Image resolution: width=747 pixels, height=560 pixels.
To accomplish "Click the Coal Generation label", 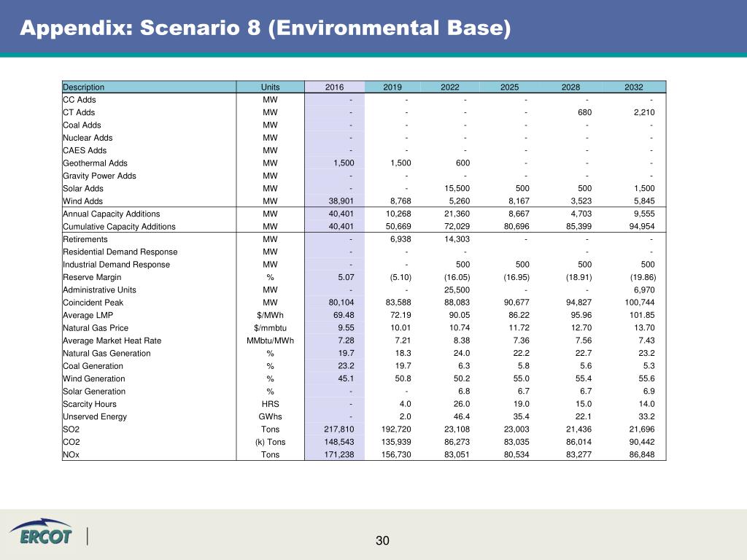I will point(93,366).
